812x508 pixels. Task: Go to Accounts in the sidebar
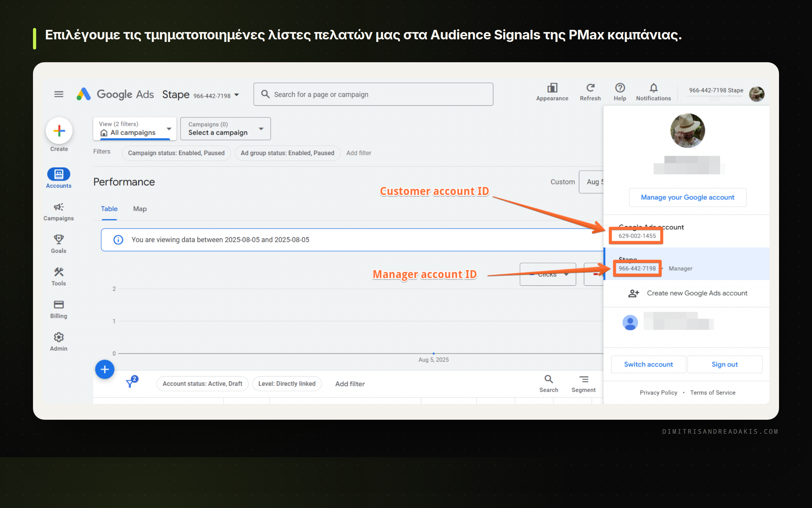click(59, 178)
